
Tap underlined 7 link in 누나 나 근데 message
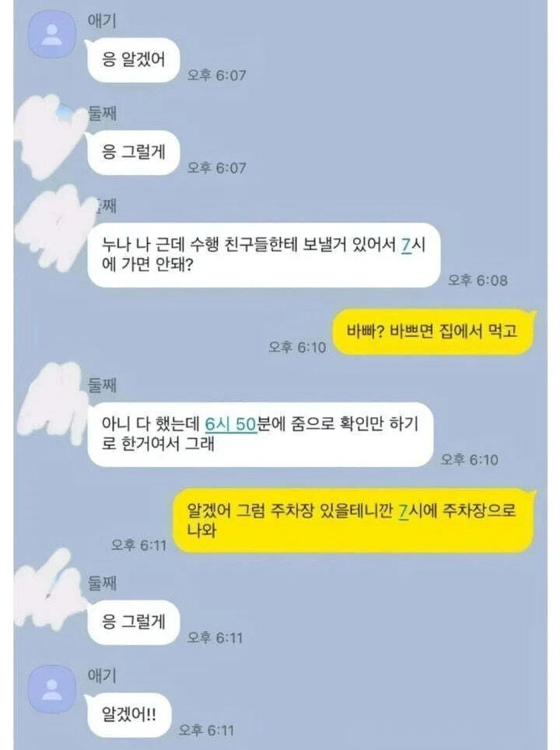406,245
